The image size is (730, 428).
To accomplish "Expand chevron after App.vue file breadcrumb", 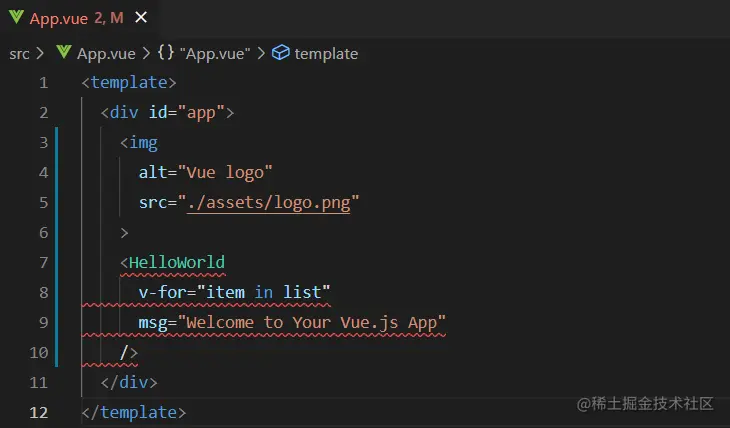I will (x=146, y=53).
